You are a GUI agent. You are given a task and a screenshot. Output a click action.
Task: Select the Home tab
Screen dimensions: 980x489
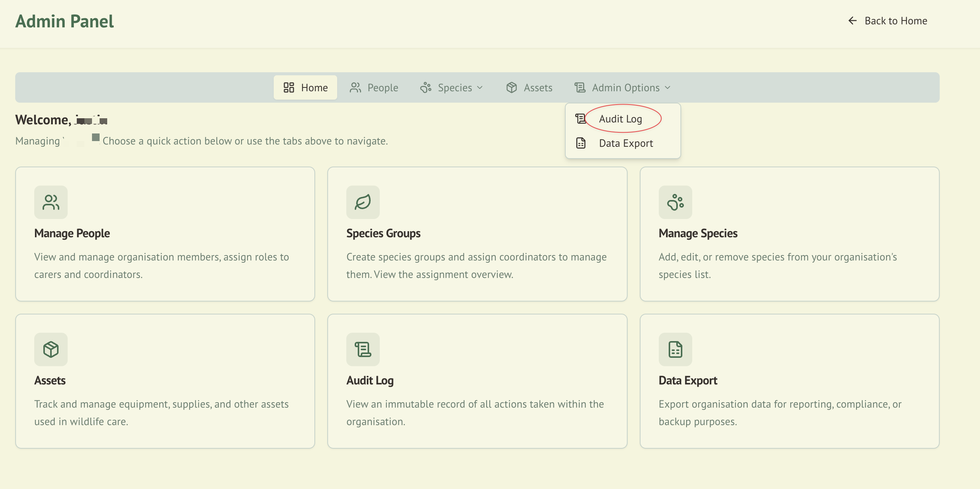pyautogui.click(x=305, y=87)
